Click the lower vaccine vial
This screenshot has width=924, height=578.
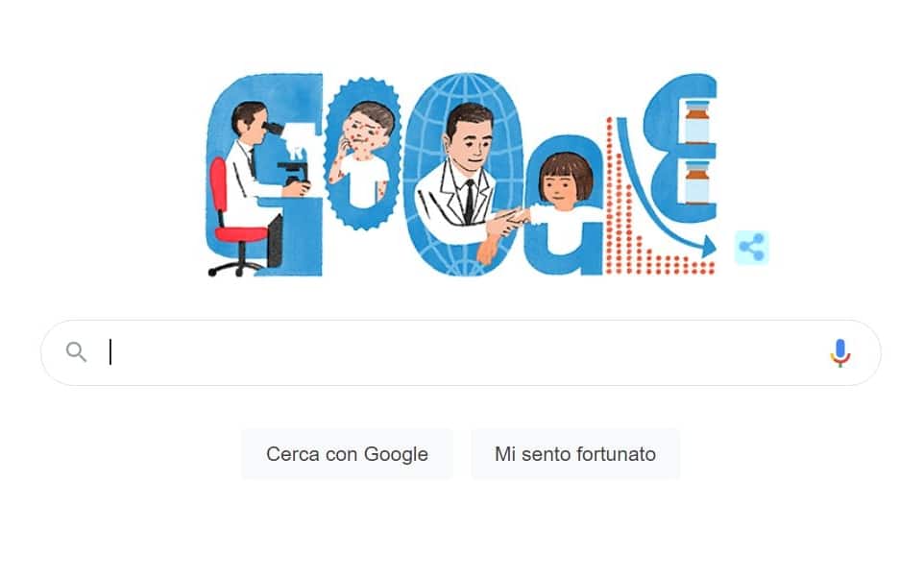click(x=697, y=182)
